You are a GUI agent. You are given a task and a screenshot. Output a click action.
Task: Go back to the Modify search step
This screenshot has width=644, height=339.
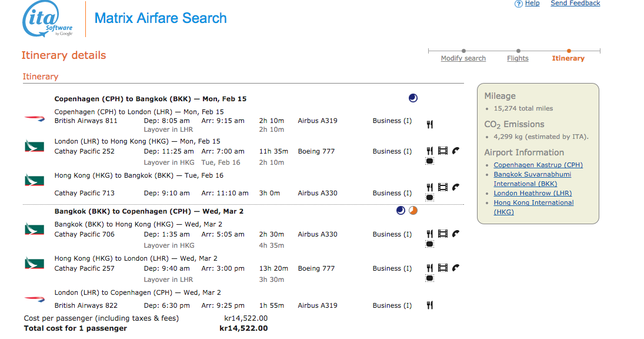(x=463, y=58)
